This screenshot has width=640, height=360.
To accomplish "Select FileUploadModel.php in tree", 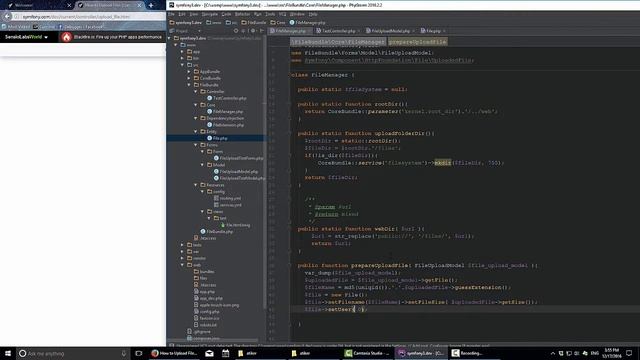I will (236, 171).
